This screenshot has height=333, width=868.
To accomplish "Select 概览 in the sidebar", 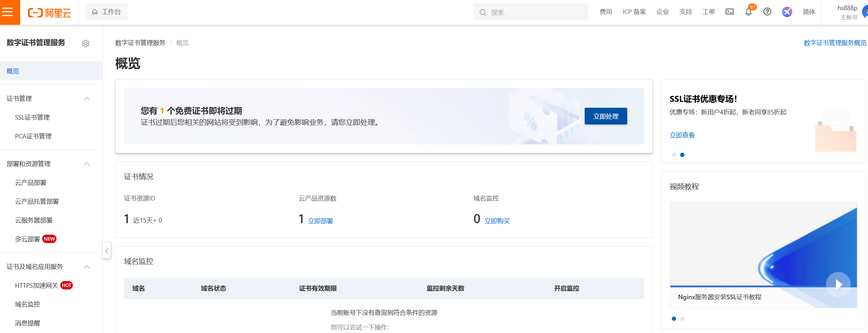I will pos(51,71).
